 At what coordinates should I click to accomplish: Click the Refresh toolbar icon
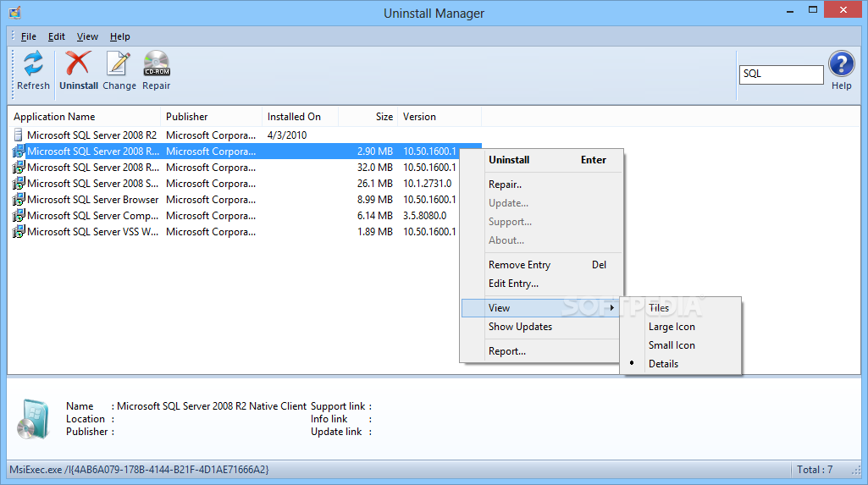click(33, 63)
